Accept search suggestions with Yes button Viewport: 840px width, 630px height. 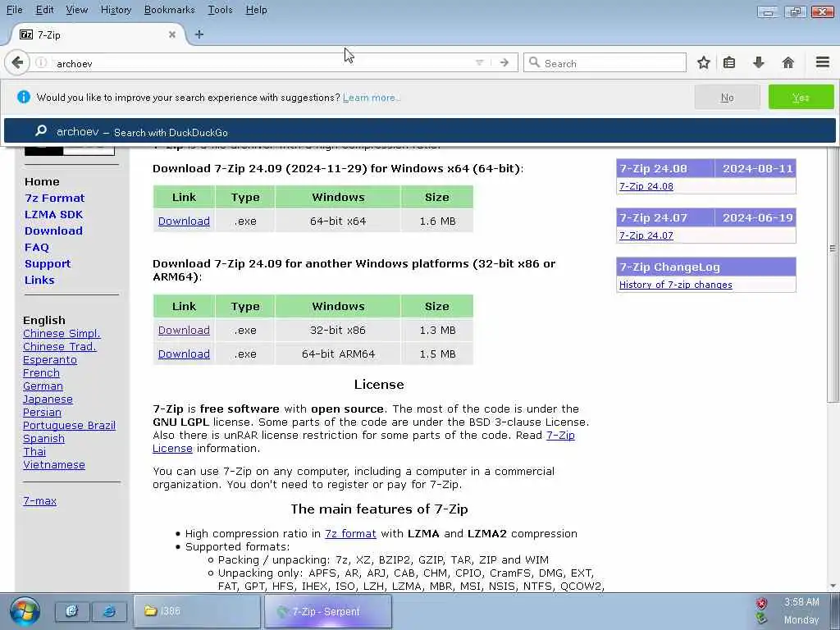(x=801, y=98)
